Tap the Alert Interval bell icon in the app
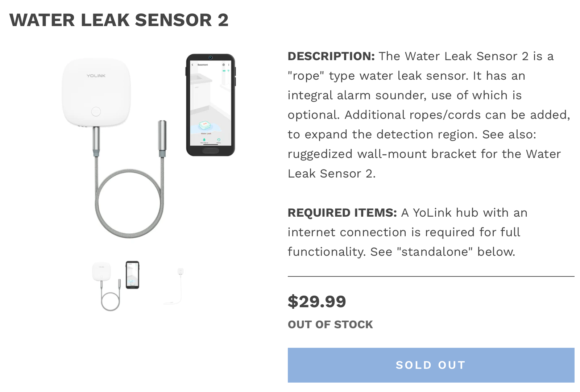 tap(204, 139)
